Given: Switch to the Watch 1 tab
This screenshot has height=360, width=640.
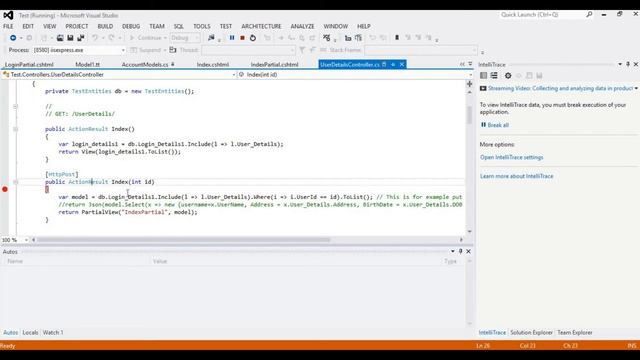Looking at the screenshot, I should pyautogui.click(x=53, y=333).
